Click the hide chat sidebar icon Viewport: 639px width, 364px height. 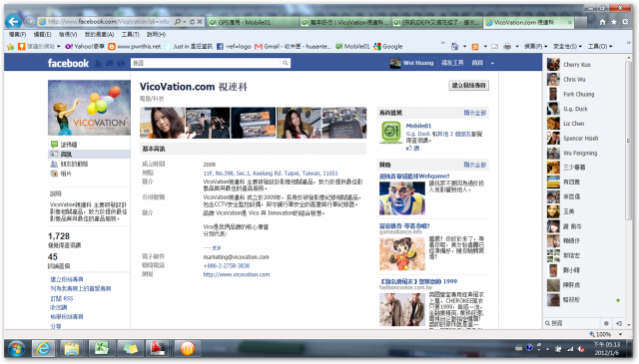tap(619, 323)
